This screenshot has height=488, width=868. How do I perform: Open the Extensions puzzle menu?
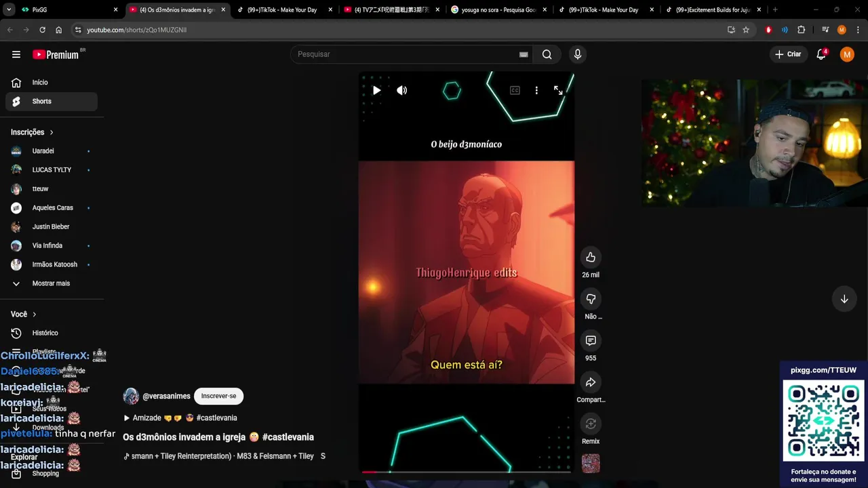[x=801, y=30]
